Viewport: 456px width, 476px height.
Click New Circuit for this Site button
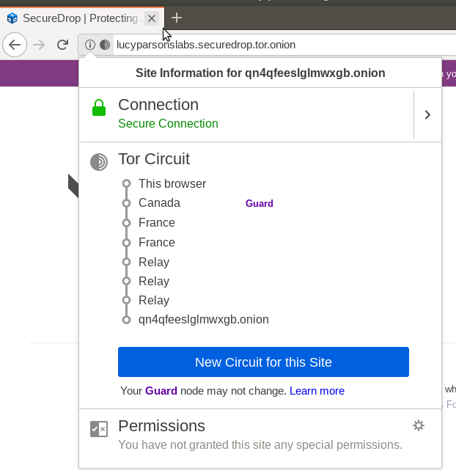263,362
